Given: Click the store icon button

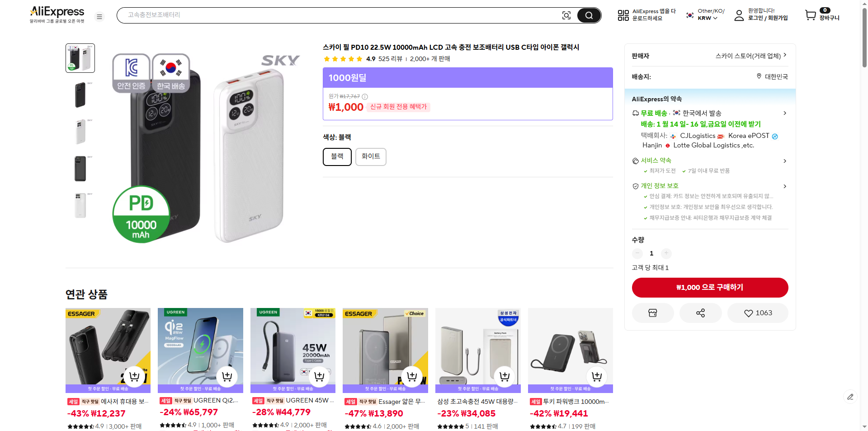Looking at the screenshot, I should [652, 313].
